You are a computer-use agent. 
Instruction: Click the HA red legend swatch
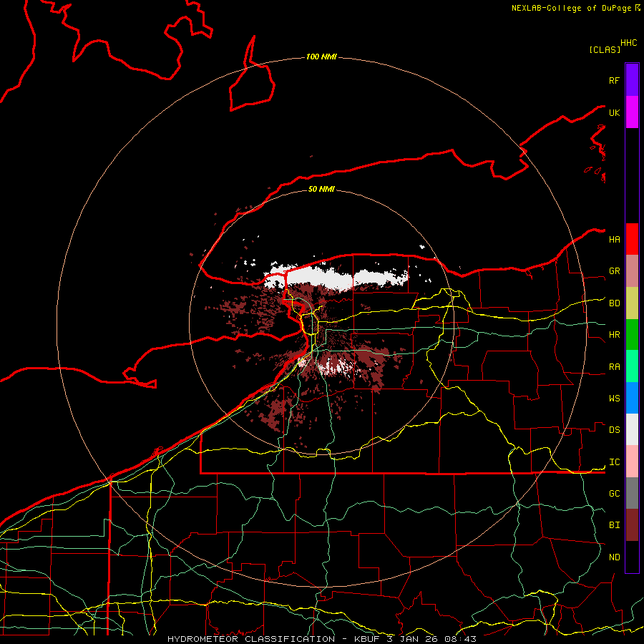point(632,239)
